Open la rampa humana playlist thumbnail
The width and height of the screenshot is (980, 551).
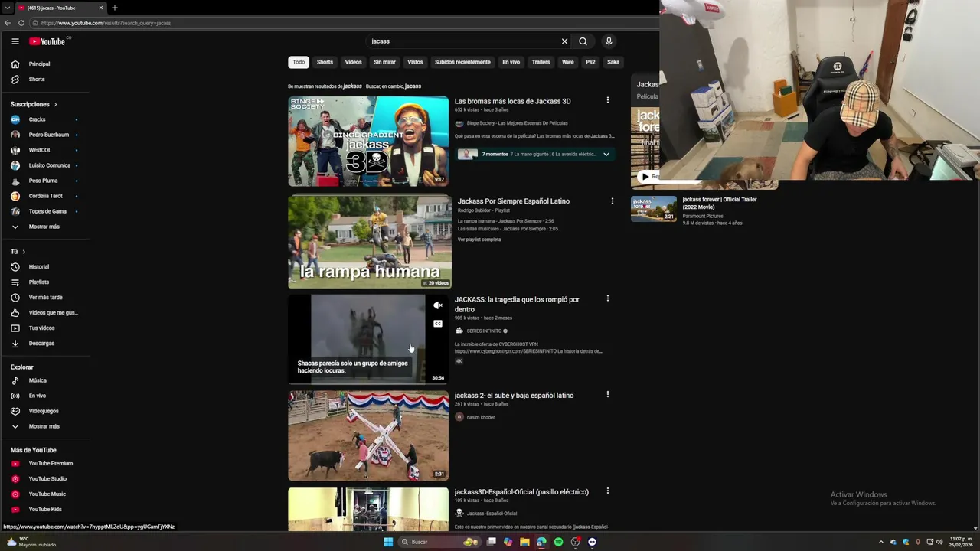[370, 241]
